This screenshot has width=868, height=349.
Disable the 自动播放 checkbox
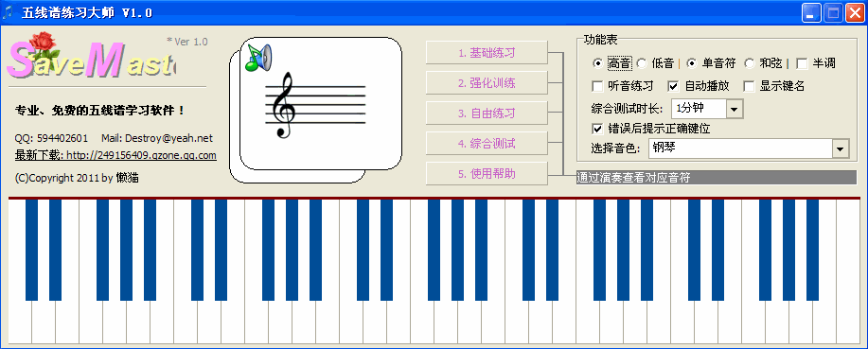tap(673, 86)
